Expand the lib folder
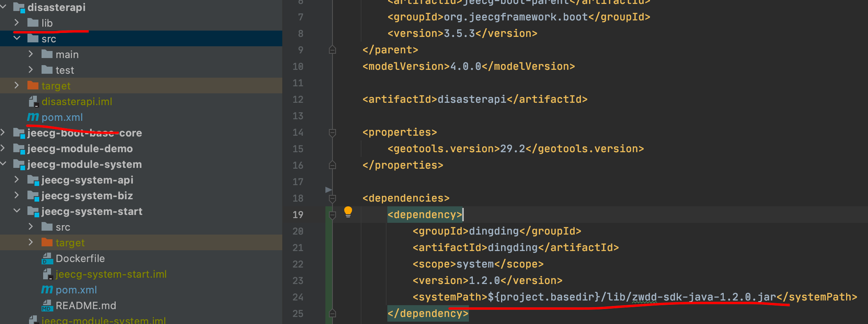868x324 pixels. click(16, 23)
